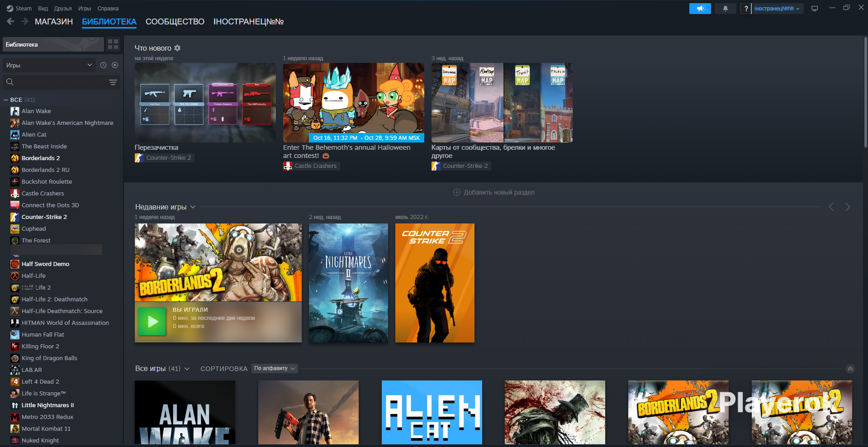
Task: Toggle the library grid view icon
Action: click(x=113, y=44)
